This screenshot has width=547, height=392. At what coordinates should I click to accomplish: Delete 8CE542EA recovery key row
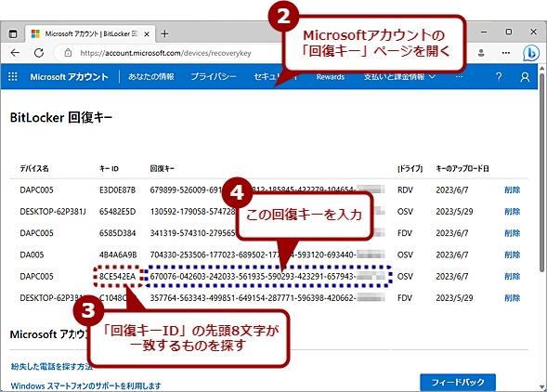click(x=512, y=277)
